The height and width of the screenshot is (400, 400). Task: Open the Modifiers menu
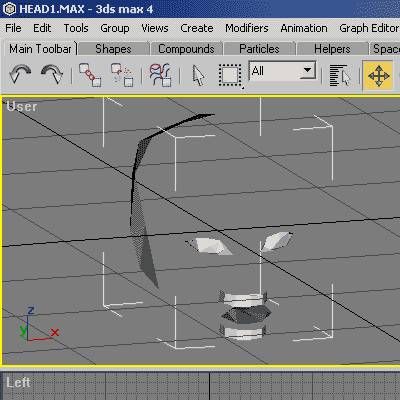click(247, 28)
